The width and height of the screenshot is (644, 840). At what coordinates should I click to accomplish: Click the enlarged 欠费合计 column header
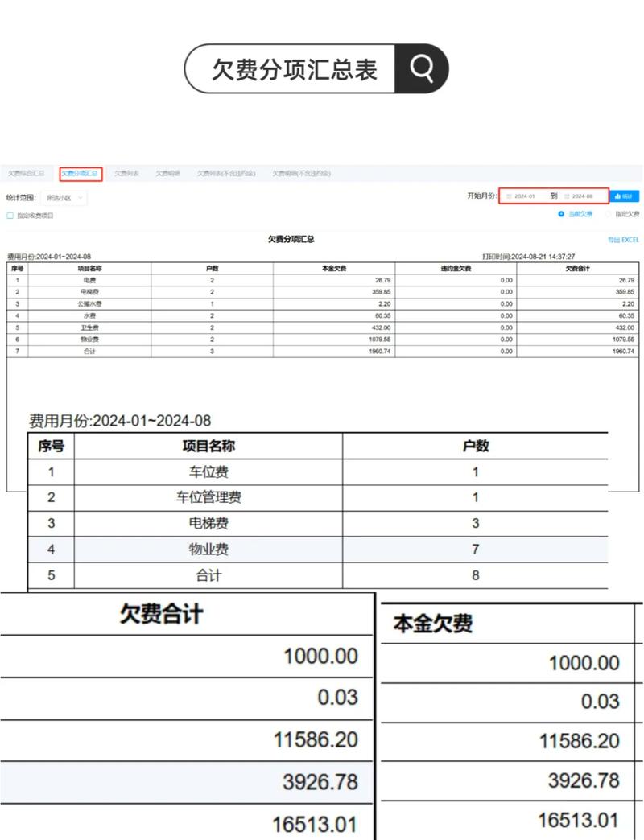click(161, 614)
